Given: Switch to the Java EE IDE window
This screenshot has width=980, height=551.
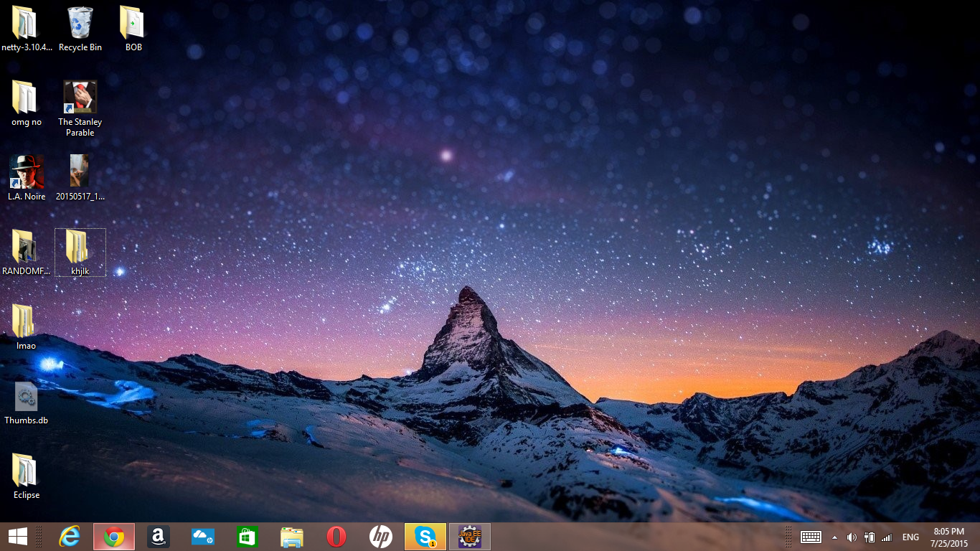Looking at the screenshot, I should (x=470, y=537).
